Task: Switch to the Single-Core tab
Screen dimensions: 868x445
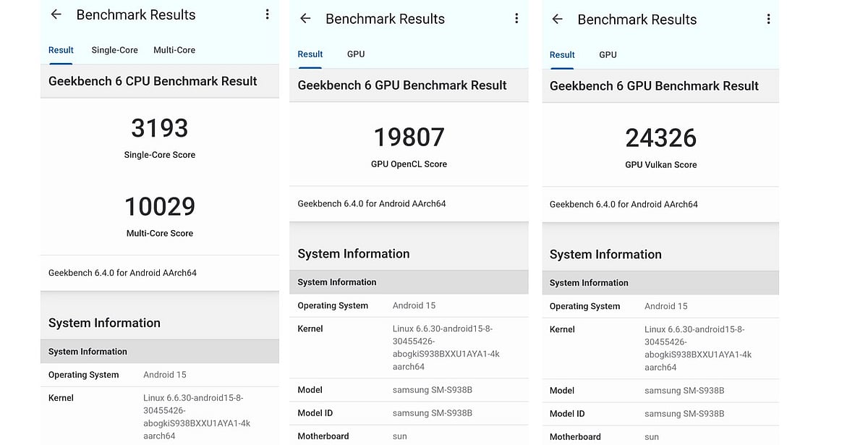Action: [114, 50]
